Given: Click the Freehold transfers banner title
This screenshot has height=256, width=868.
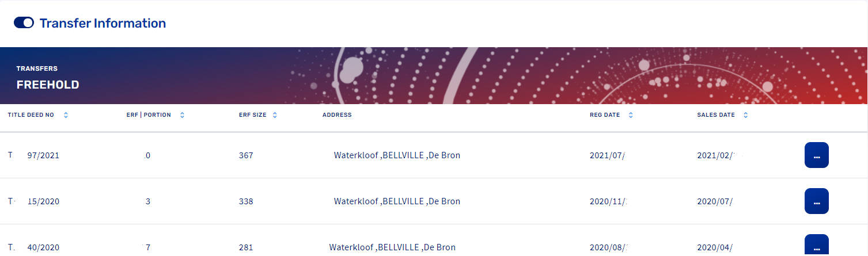Looking at the screenshot, I should click(x=48, y=85).
